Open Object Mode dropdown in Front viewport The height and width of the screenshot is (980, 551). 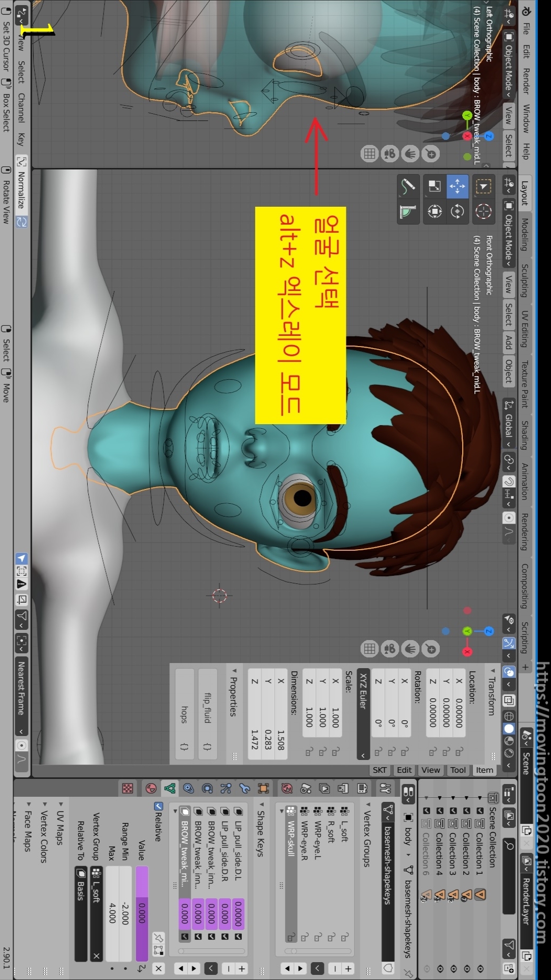tap(509, 233)
